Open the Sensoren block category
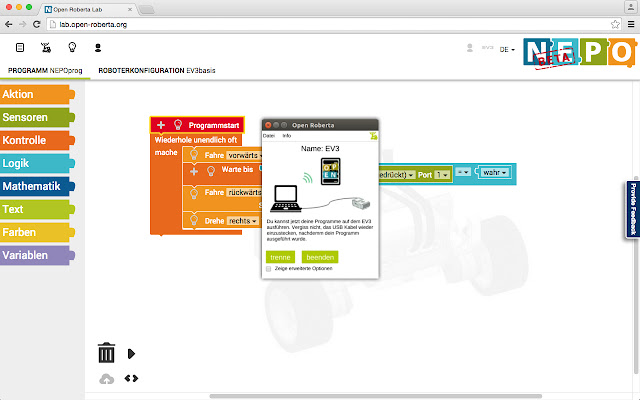 tap(37, 117)
